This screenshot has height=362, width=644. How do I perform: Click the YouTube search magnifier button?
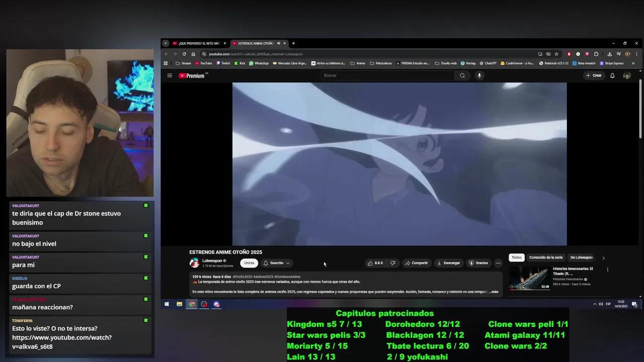[462, 75]
